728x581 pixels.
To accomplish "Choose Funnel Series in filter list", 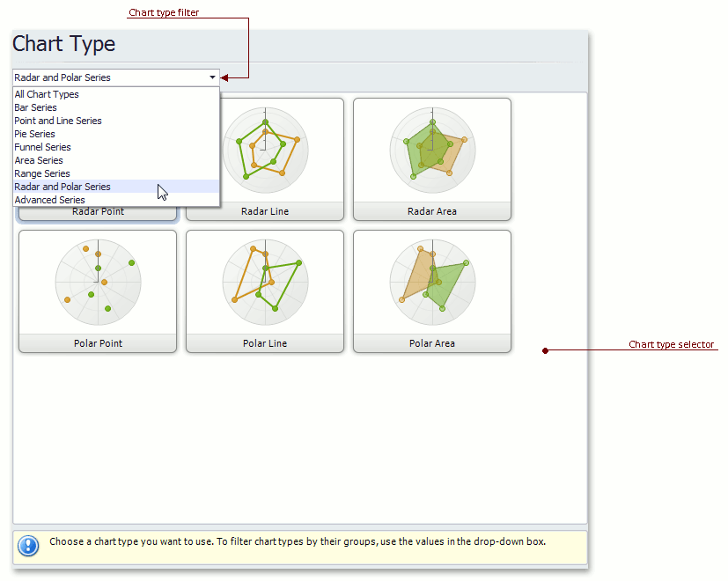I will pos(42,147).
